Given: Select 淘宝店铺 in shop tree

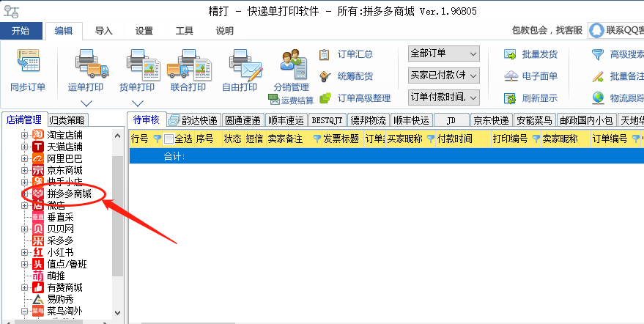Looking at the screenshot, I should 65,134.
